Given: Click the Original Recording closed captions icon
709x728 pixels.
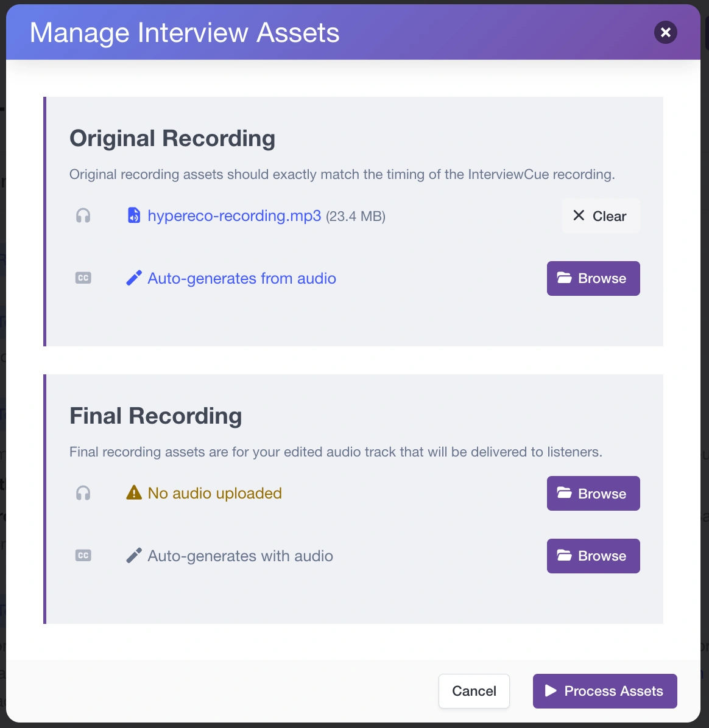Looking at the screenshot, I should coord(83,278).
